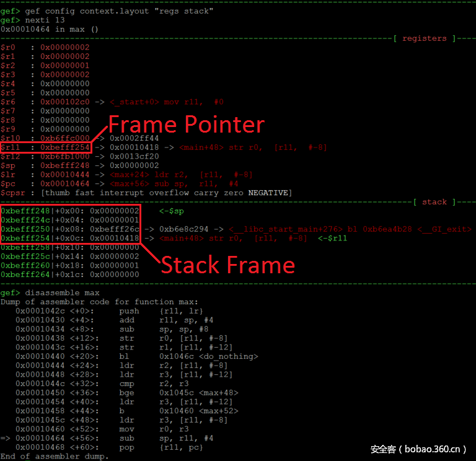Click the green "<-$r11" stack marker
This screenshot has width=476, height=461.
[x=334, y=239]
